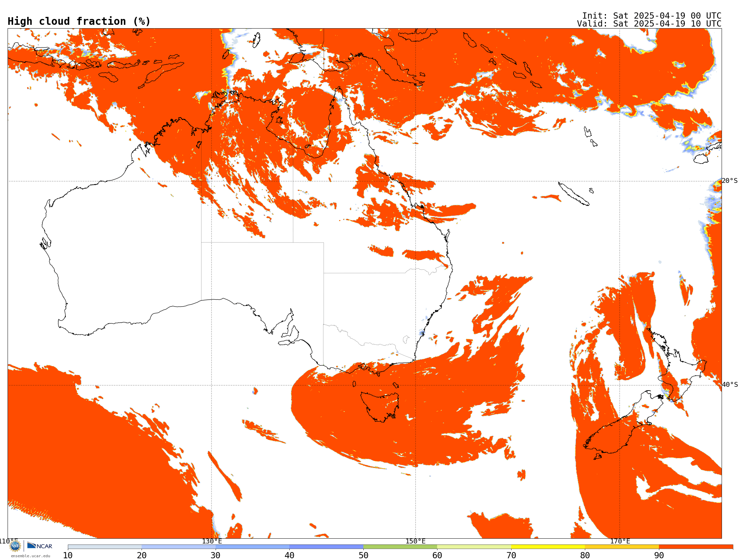Click the 60-70 pale yellow colorbar segment

click(474, 547)
